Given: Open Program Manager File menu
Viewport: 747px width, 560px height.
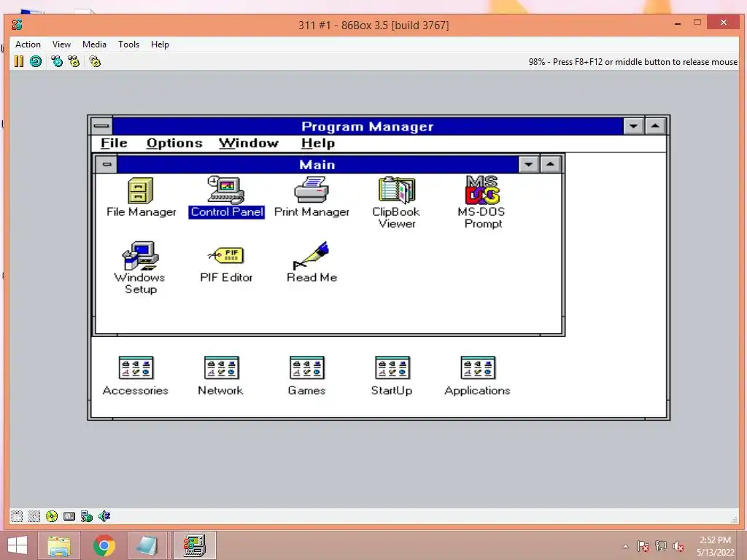Looking at the screenshot, I should (x=114, y=143).
